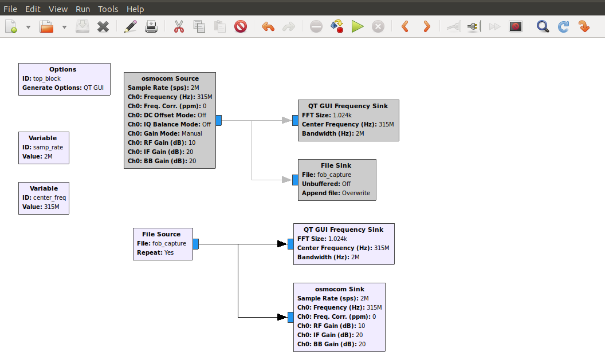
Task: Open the Run menu
Action: coord(82,9)
